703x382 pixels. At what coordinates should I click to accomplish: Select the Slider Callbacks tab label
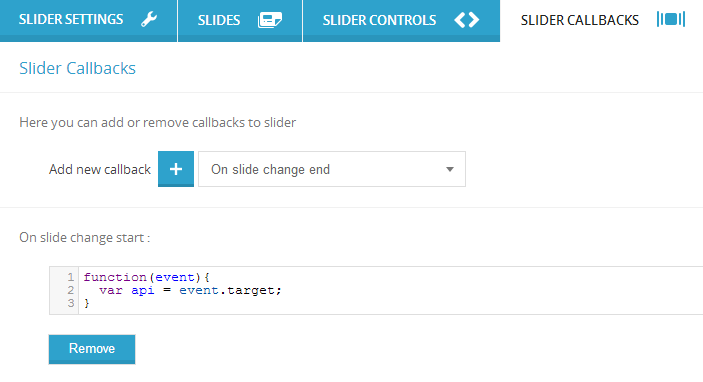[580, 20]
